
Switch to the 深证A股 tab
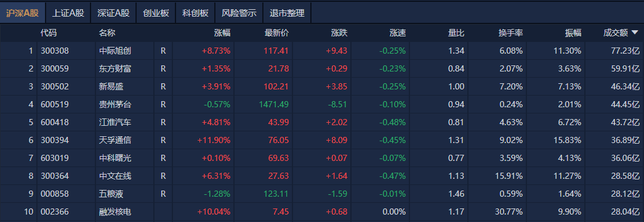click(x=113, y=13)
